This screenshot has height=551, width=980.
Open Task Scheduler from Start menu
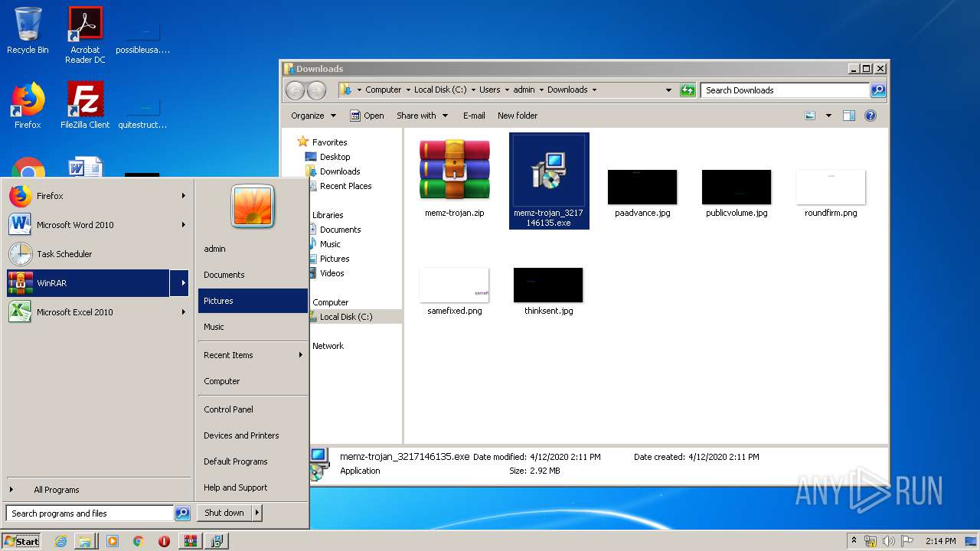point(97,254)
